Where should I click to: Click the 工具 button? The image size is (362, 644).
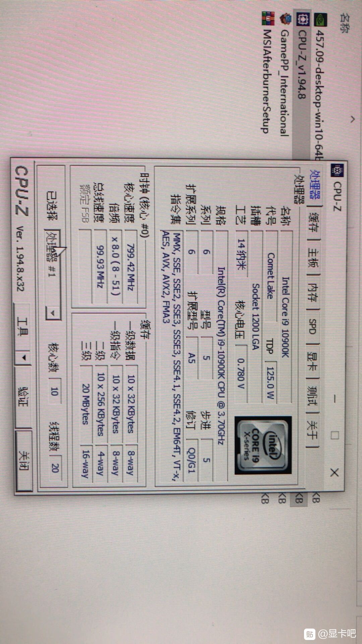[x=23, y=327]
